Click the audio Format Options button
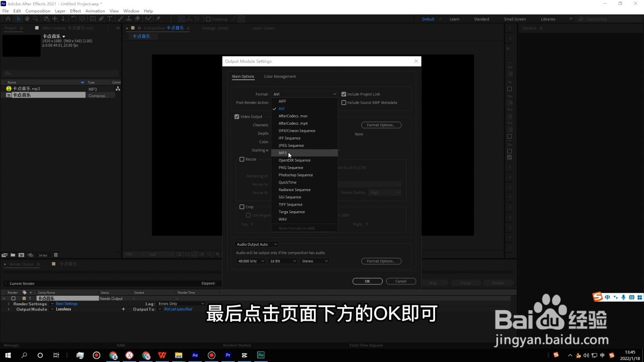Viewport: 644px width, 362px height. 381,261
